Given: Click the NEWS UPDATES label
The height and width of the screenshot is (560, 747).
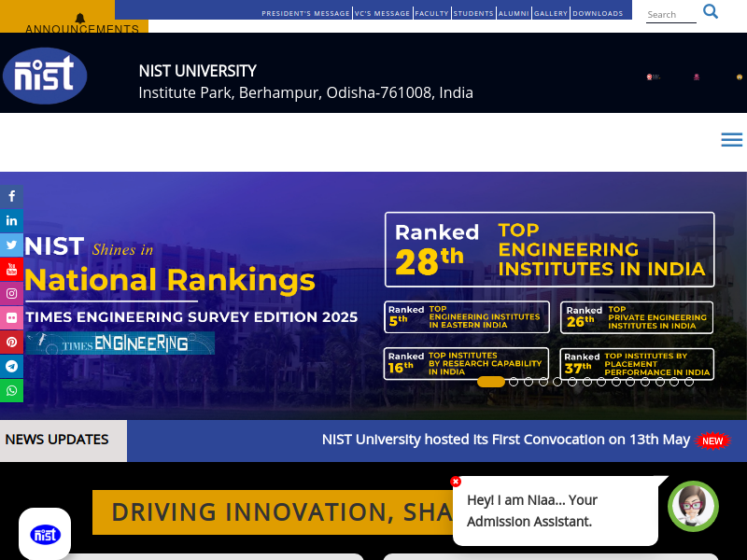Looking at the screenshot, I should tap(57, 440).
